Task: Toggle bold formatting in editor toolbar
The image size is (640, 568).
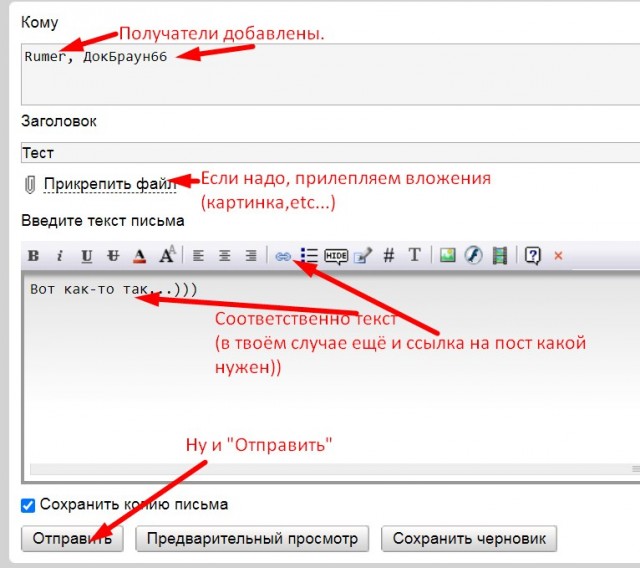Action: point(33,256)
